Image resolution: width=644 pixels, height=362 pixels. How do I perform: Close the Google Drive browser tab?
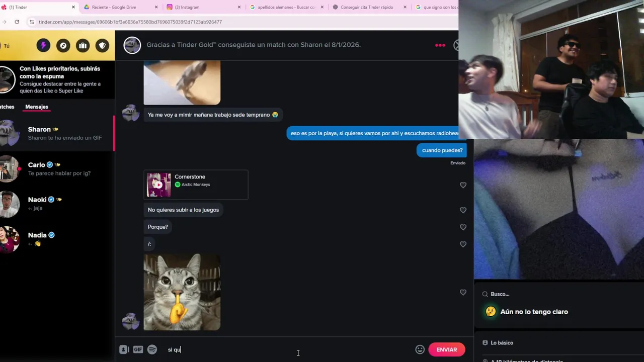156,7
